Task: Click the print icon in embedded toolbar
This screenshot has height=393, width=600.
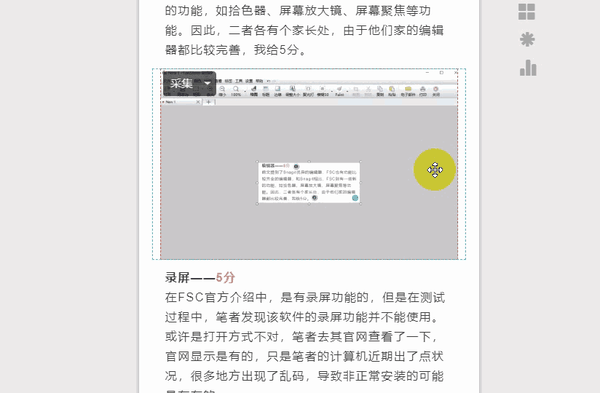Action: tap(423, 91)
